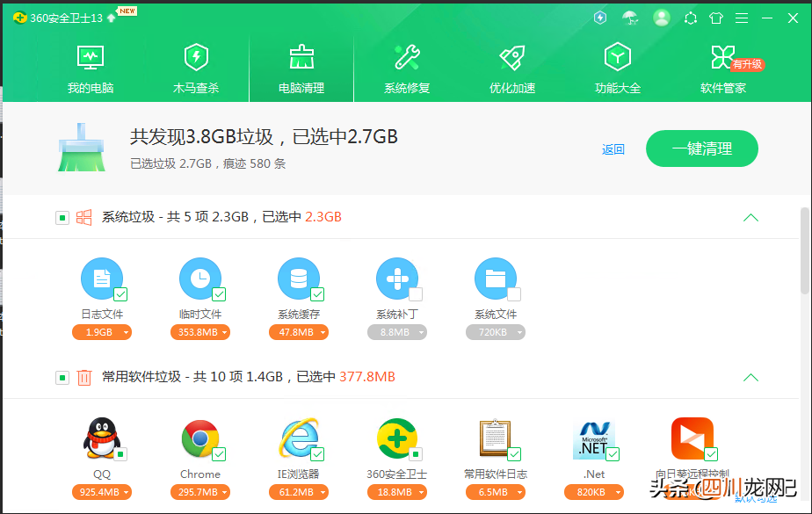The width and height of the screenshot is (812, 514).
Task: Uncheck the 临时文件 checkbox
Action: pos(219,294)
